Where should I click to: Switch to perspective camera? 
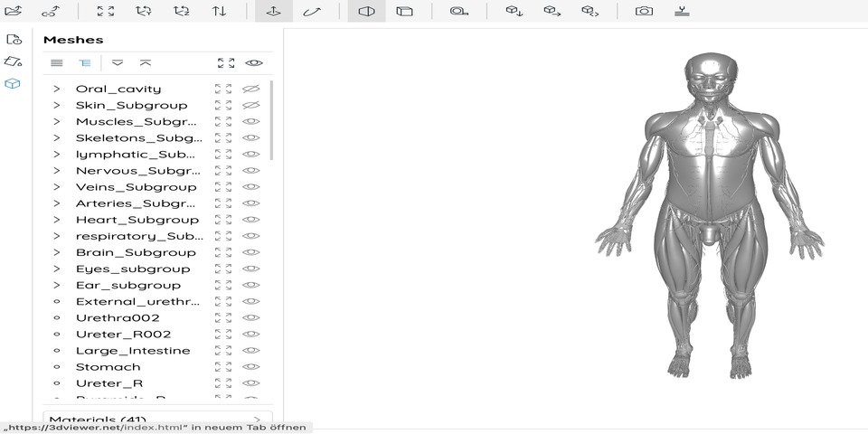click(x=366, y=11)
